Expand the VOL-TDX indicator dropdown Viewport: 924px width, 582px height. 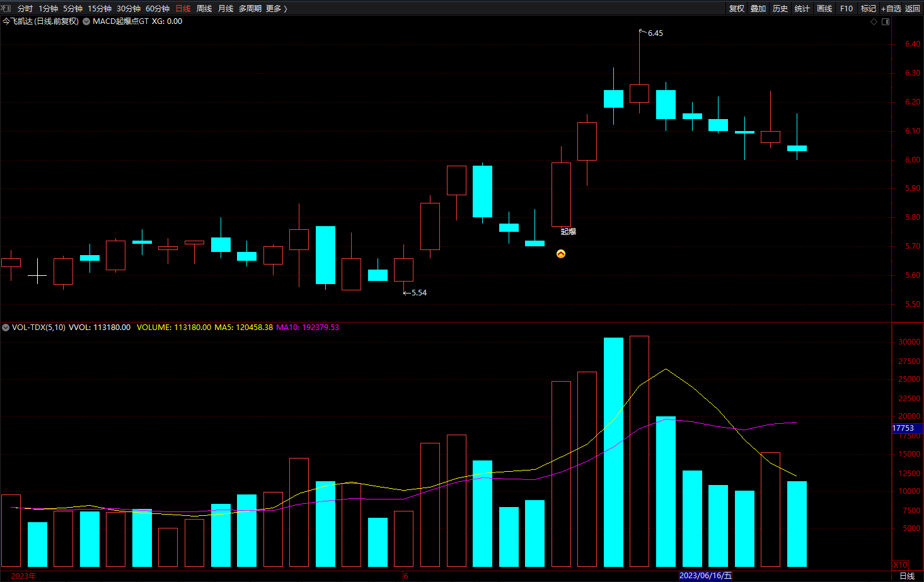6,328
